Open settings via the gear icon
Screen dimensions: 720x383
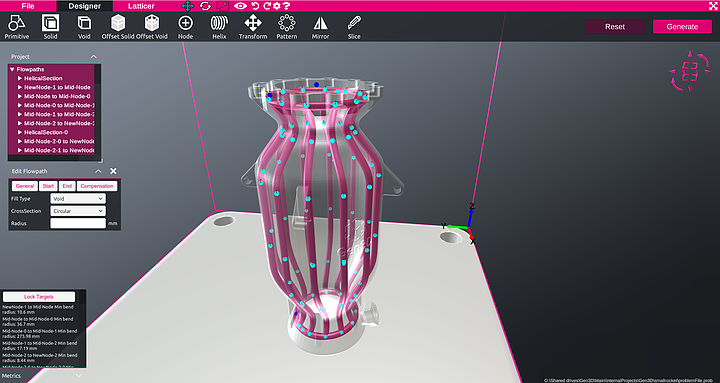tap(276, 6)
